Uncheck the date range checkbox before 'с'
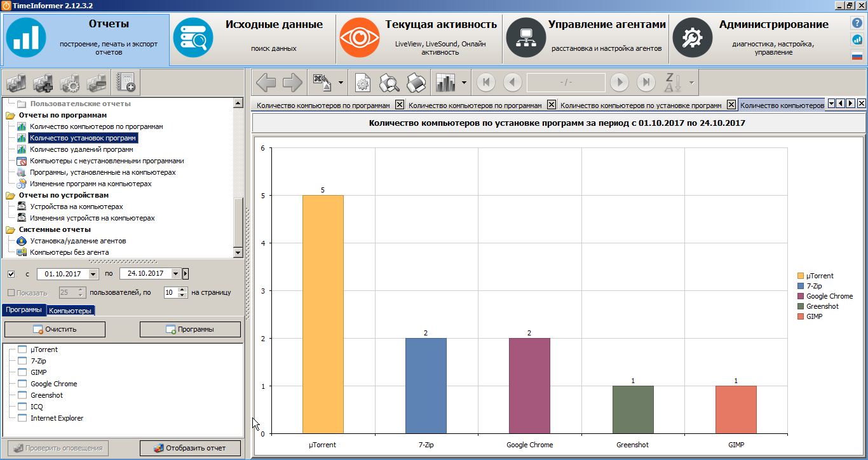 pyautogui.click(x=11, y=274)
